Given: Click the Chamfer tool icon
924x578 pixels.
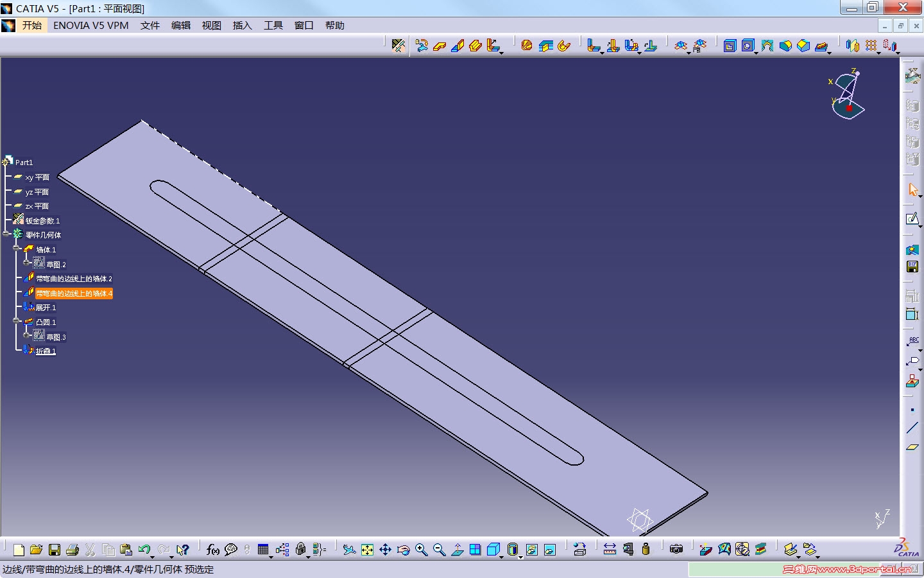Looking at the screenshot, I should [803, 46].
